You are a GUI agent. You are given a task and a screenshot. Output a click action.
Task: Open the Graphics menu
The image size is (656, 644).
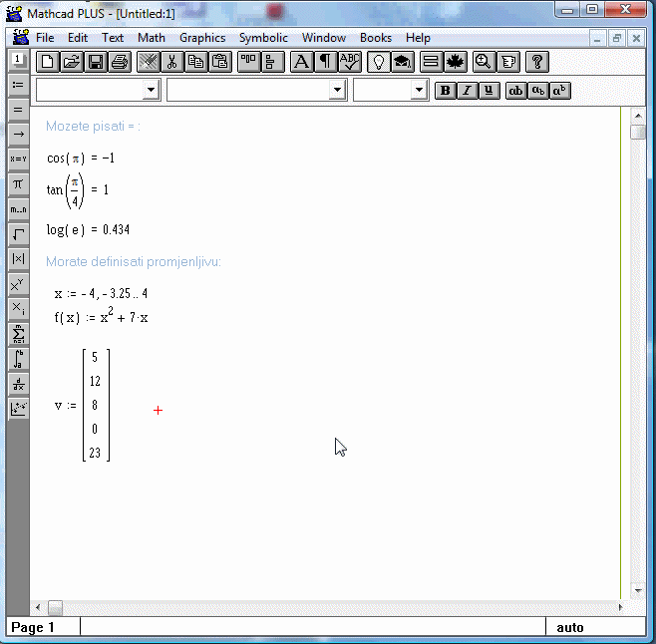click(202, 38)
